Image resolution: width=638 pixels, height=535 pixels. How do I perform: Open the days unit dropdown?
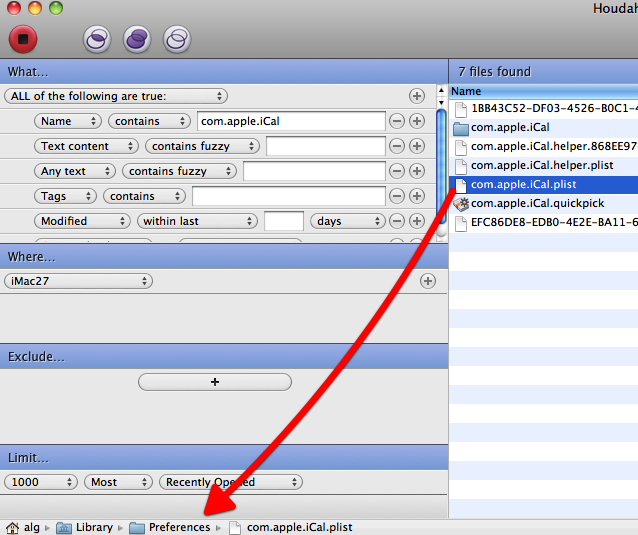tap(348, 221)
